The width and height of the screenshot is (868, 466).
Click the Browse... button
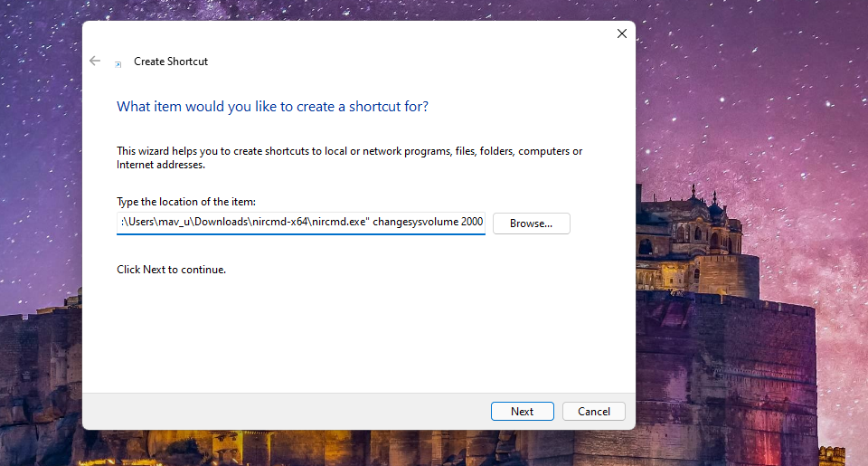(x=531, y=223)
